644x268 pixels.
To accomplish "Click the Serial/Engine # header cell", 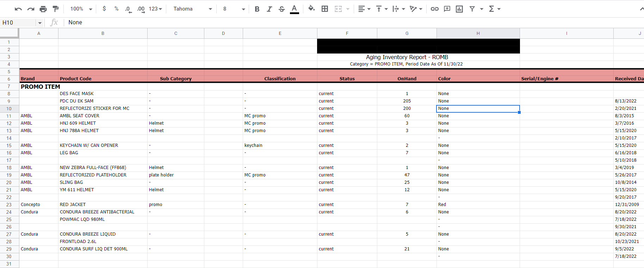I will coord(566,79).
